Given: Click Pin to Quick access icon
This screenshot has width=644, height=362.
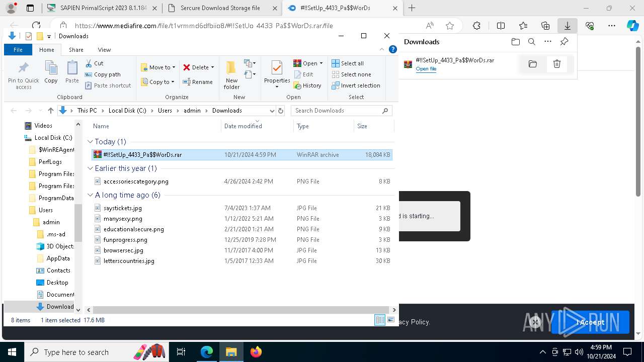Looking at the screenshot, I should (x=23, y=75).
